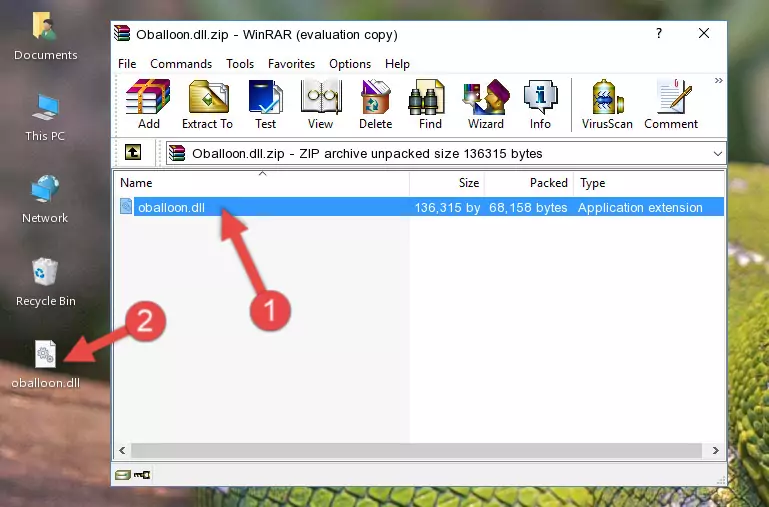769x507 pixels.
Task: Select the oballoon.dll desktop file
Action: click(x=45, y=364)
